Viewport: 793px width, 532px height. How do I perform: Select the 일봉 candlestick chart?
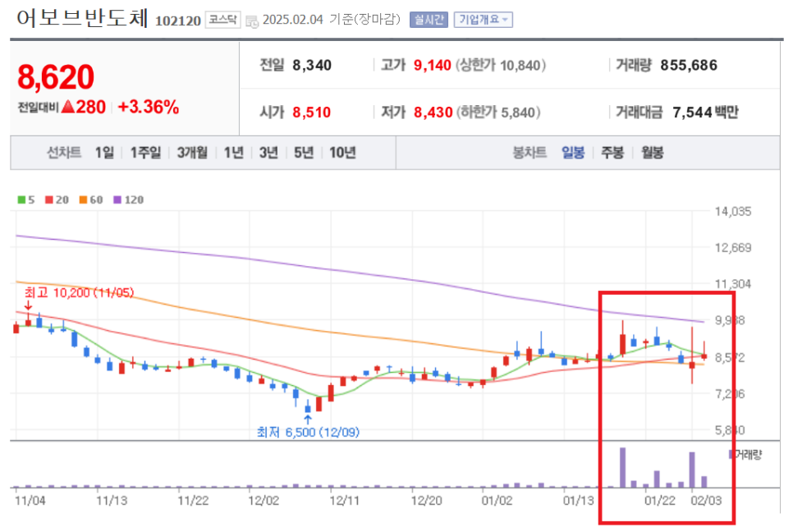pyautogui.click(x=573, y=152)
